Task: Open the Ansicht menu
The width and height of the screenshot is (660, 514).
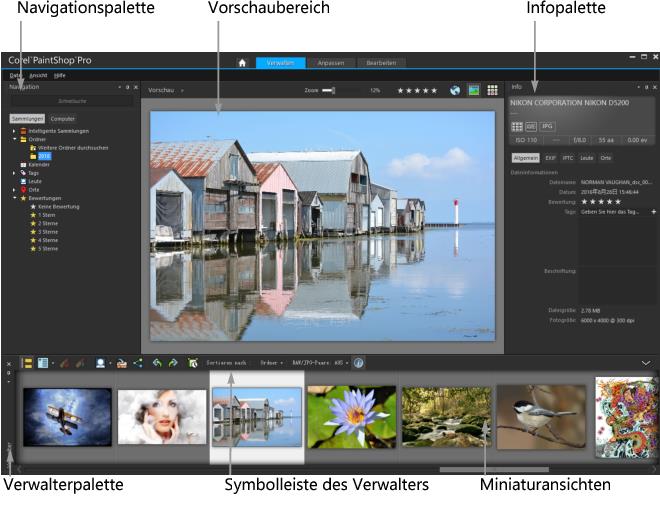Action: point(38,75)
